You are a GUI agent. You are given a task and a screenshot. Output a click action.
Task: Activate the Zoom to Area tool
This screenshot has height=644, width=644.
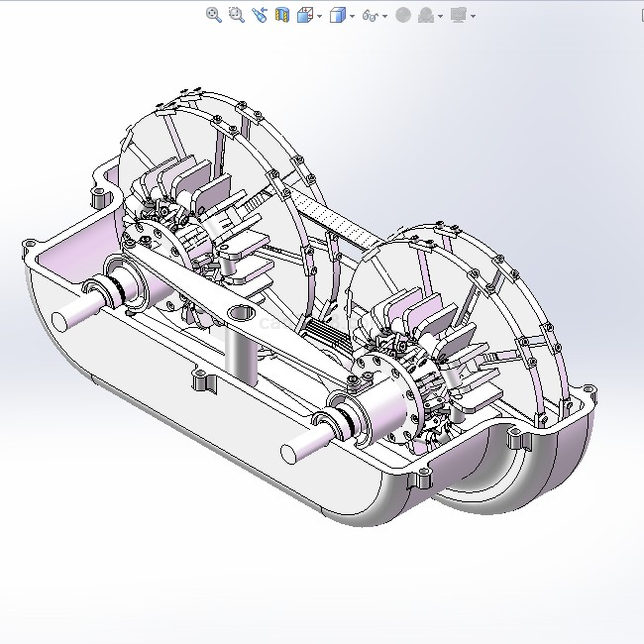click(x=236, y=15)
